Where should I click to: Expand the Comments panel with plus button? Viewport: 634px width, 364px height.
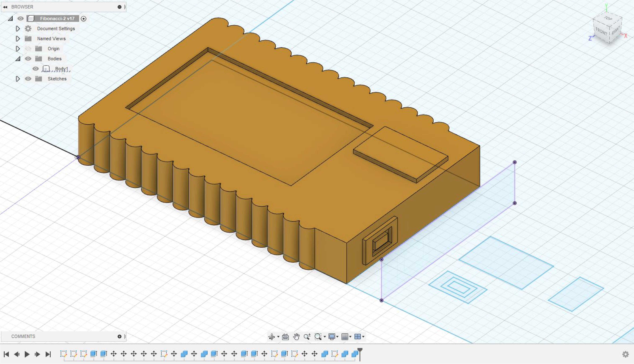(120, 337)
